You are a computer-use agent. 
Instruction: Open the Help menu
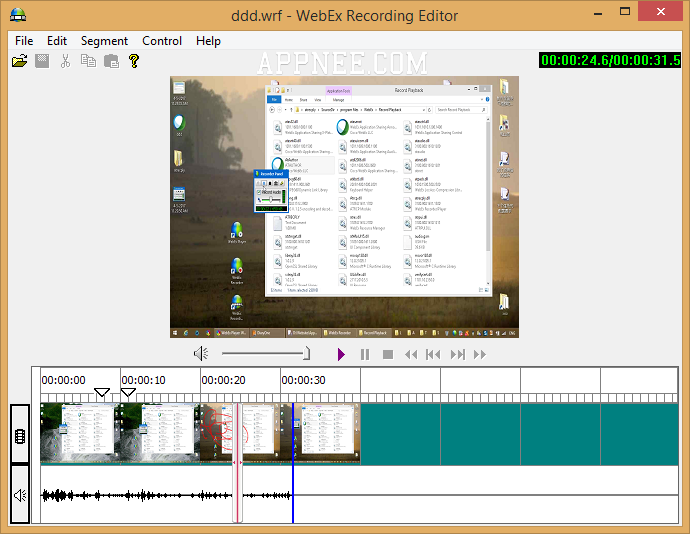tap(208, 41)
